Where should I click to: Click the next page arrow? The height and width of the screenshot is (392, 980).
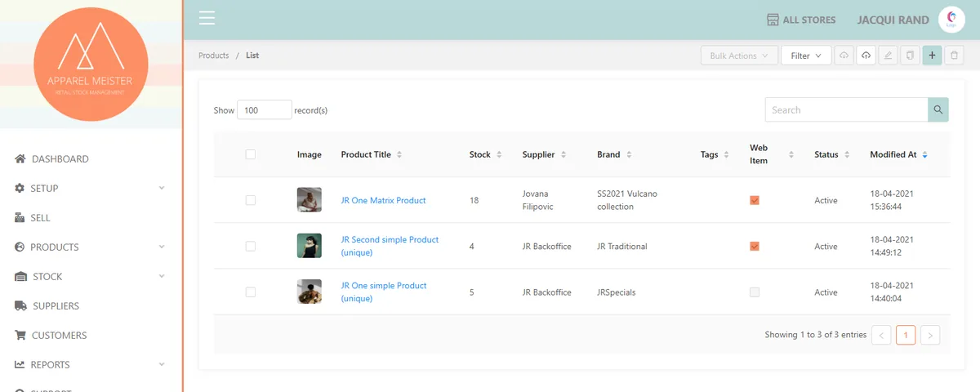coord(930,335)
